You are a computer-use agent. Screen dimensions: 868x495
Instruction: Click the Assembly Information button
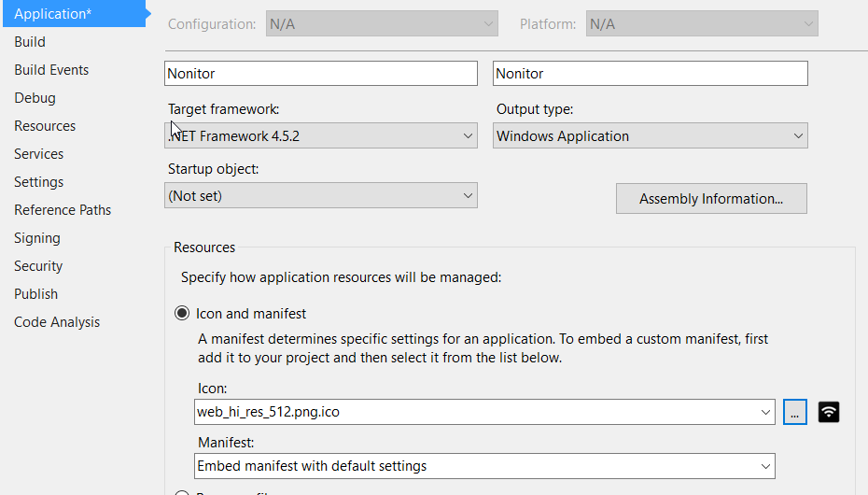[x=710, y=199]
